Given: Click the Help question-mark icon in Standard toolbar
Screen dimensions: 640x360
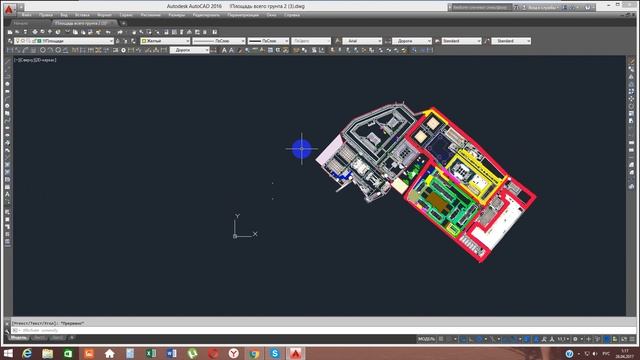Looking at the screenshot, I should click(x=215, y=32).
